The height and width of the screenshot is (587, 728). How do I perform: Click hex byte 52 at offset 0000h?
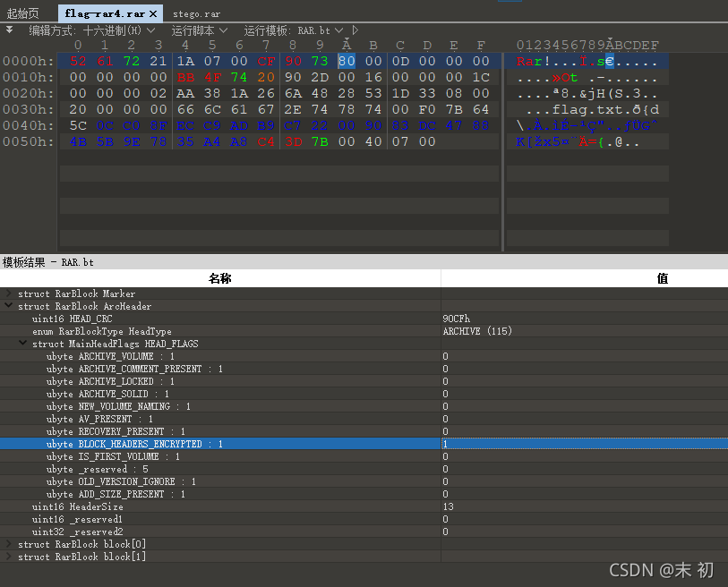pyautogui.click(x=78, y=61)
